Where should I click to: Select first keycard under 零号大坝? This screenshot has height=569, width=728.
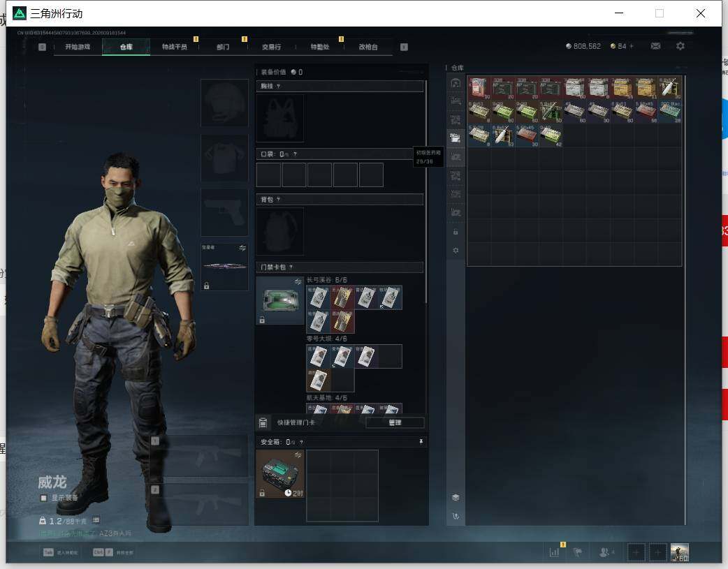[318, 357]
